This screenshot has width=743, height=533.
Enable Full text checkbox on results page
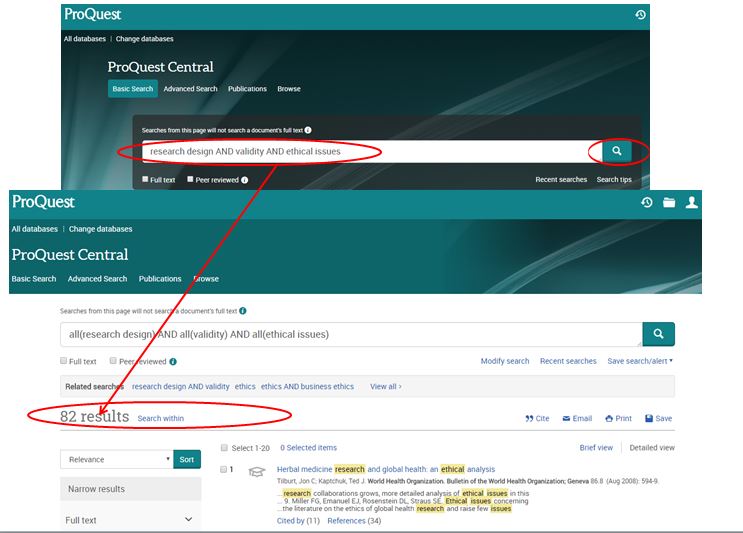point(63,361)
